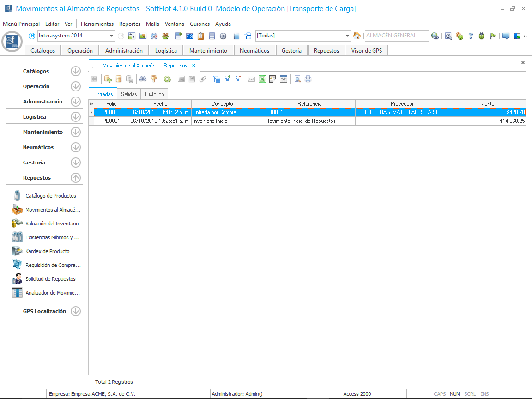Viewport: 532px width, 399px height.
Task: Click the add new record icon
Action: click(x=108, y=79)
